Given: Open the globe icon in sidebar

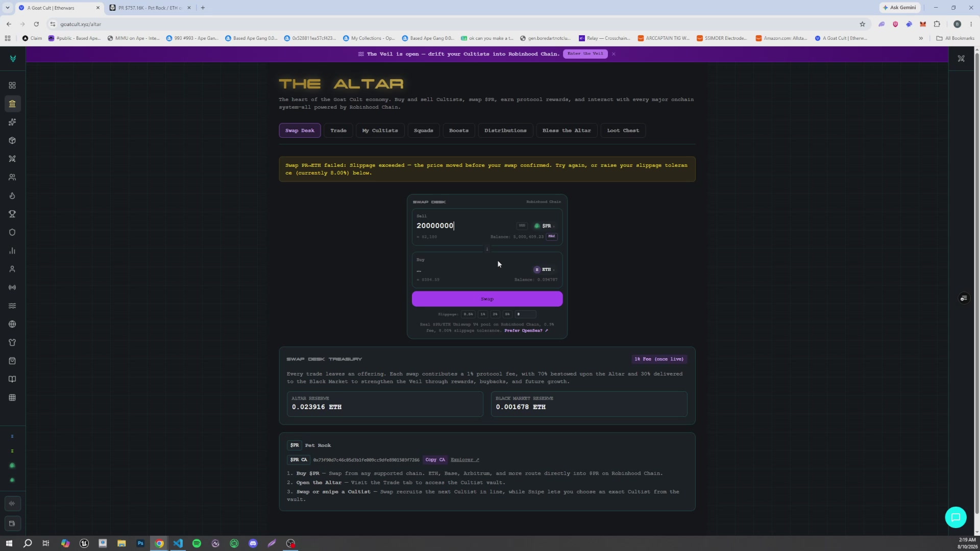Looking at the screenshot, I should [12, 324].
